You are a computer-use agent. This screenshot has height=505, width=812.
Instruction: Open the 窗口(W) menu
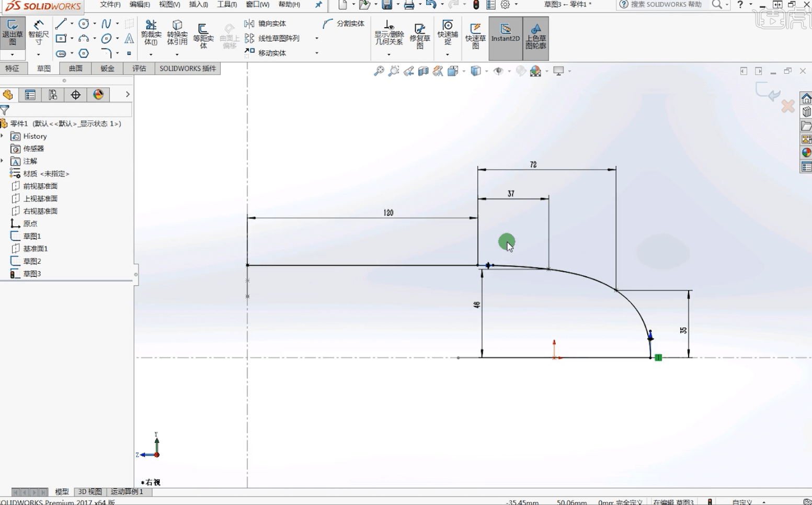[258, 5]
